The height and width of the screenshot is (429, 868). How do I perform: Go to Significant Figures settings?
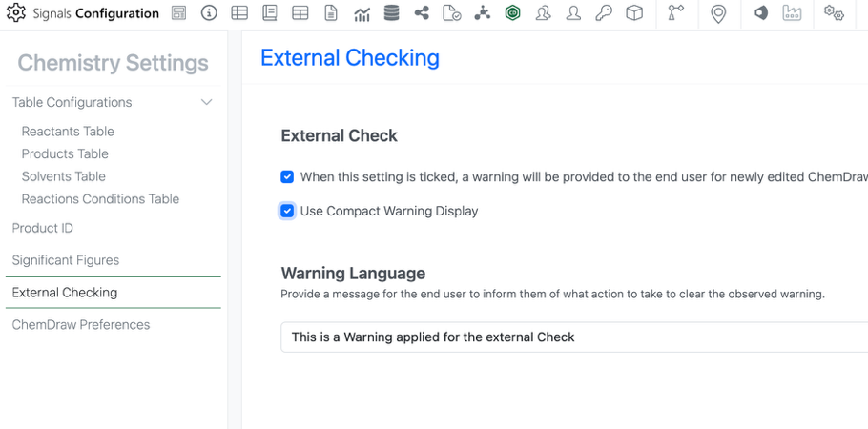pyautogui.click(x=65, y=260)
